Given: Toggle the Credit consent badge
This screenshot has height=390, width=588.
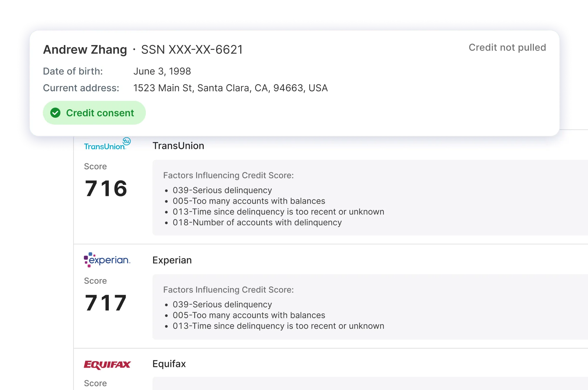Looking at the screenshot, I should coord(94,113).
